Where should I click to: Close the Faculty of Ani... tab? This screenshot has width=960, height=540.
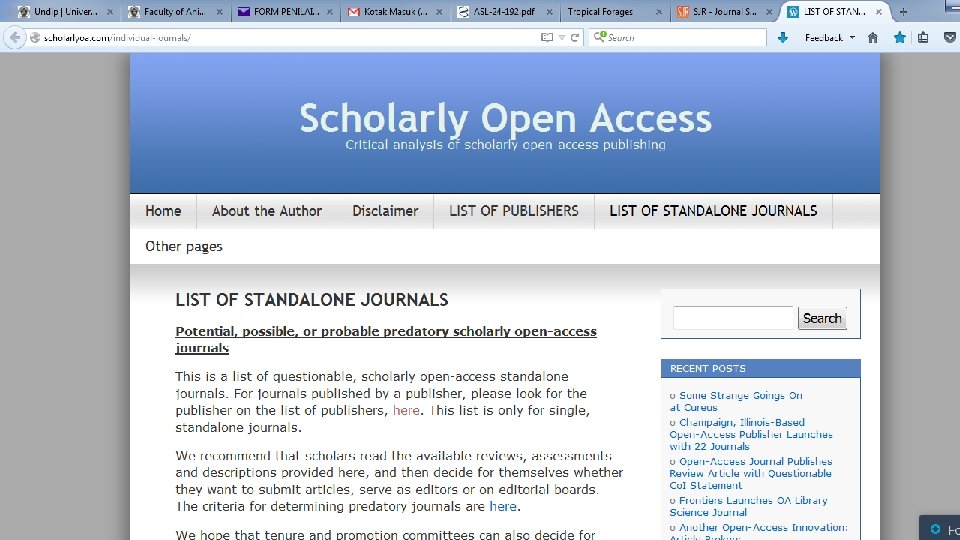(219, 12)
